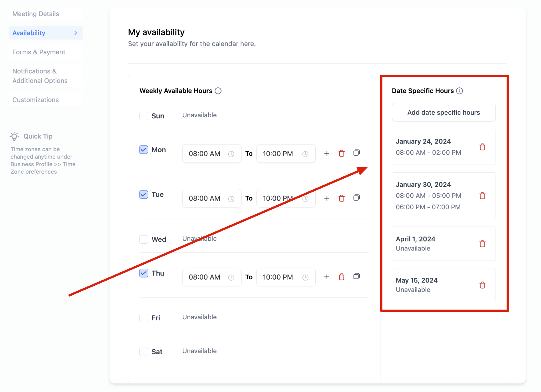This screenshot has height=392, width=541.
Task: Uncheck Monday availability
Action: click(144, 150)
